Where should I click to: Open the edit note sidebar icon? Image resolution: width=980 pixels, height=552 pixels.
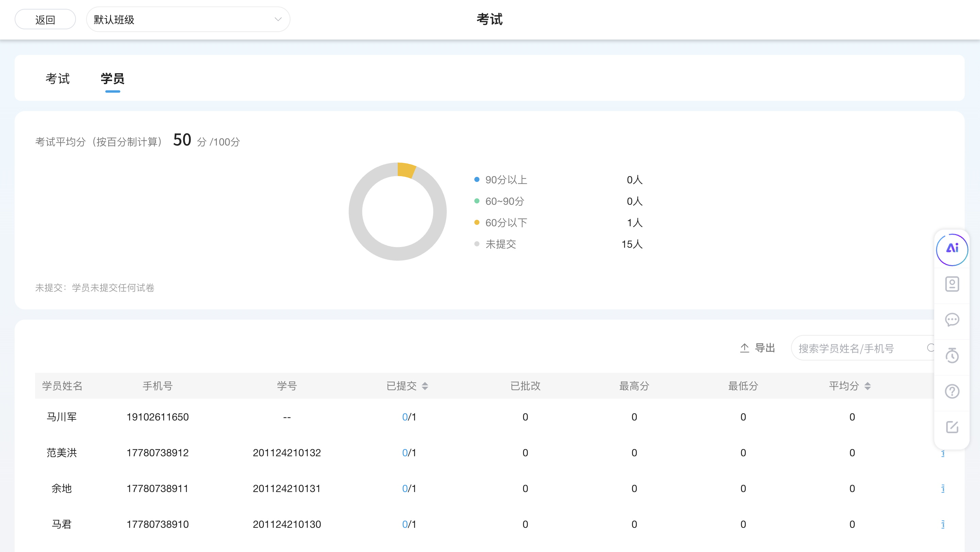[952, 427]
